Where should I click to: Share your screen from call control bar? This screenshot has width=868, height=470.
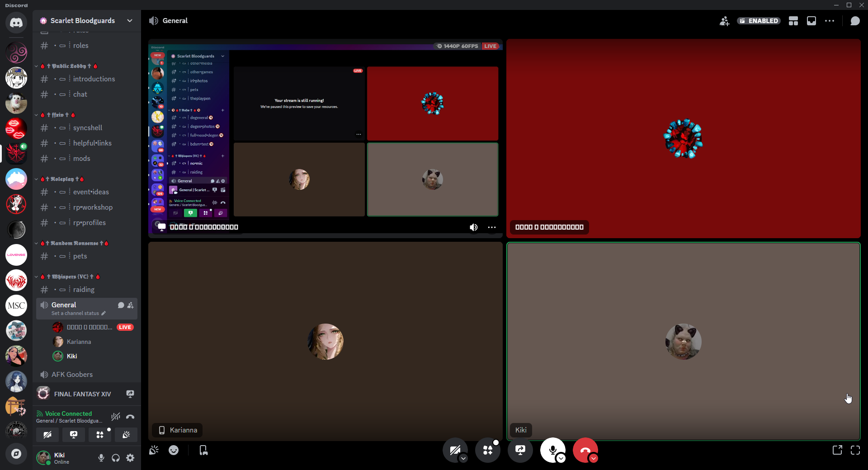pyautogui.click(x=520, y=450)
